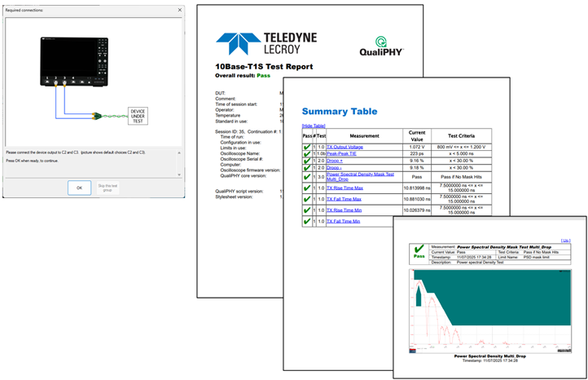Click the pass checkmark in the TX Rise Time Min row
The image size is (588, 380).
click(x=307, y=210)
